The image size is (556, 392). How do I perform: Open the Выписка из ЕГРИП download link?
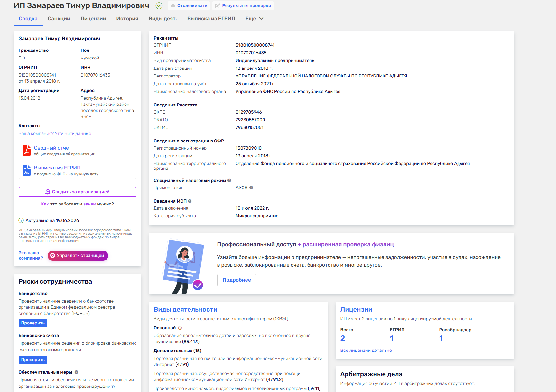(57, 168)
